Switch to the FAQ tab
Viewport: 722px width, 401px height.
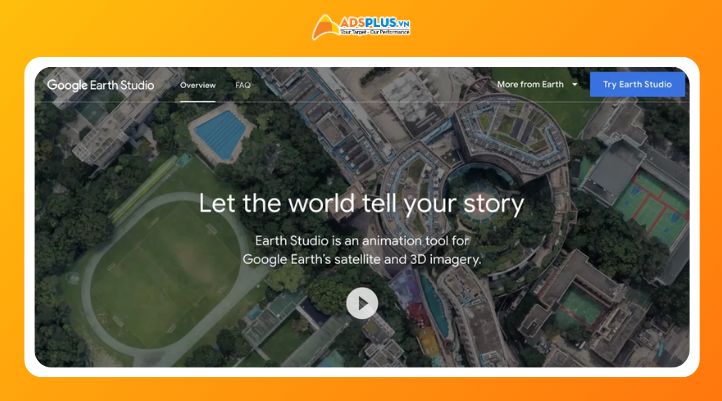(x=243, y=85)
